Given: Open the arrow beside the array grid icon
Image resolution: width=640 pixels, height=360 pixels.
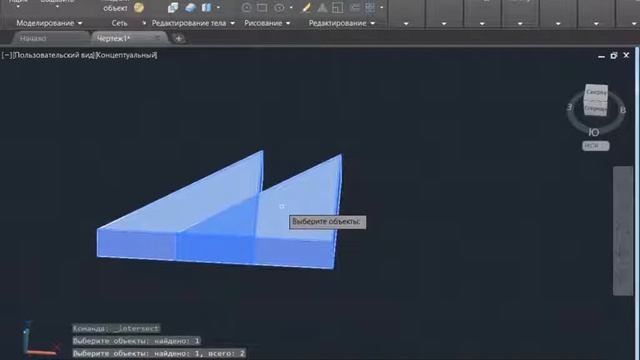Looking at the screenshot, I should 382,7.
